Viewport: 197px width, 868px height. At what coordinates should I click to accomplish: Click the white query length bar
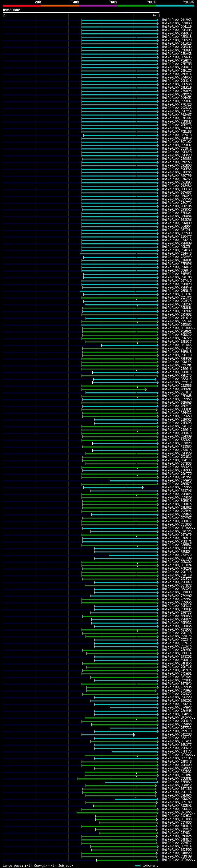point(81,13)
